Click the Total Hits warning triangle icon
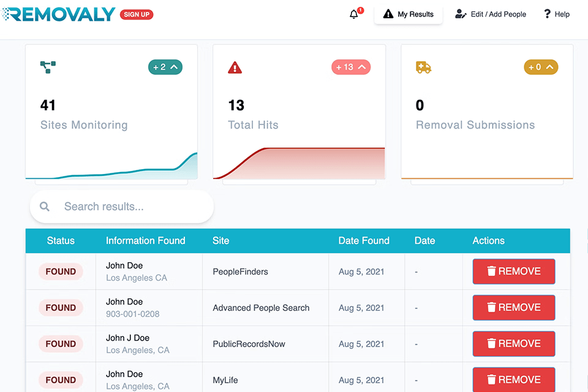This screenshot has width=588, height=392. point(235,67)
